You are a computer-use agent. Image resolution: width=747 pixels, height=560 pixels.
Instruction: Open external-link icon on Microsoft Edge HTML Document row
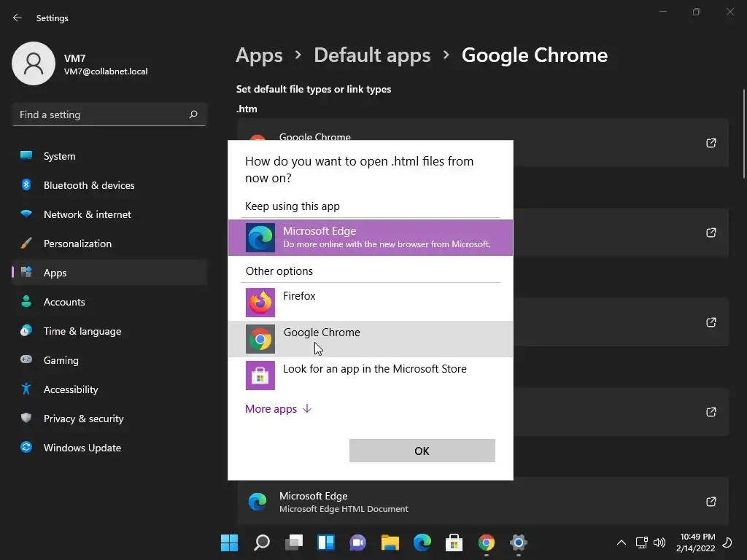pos(711,502)
